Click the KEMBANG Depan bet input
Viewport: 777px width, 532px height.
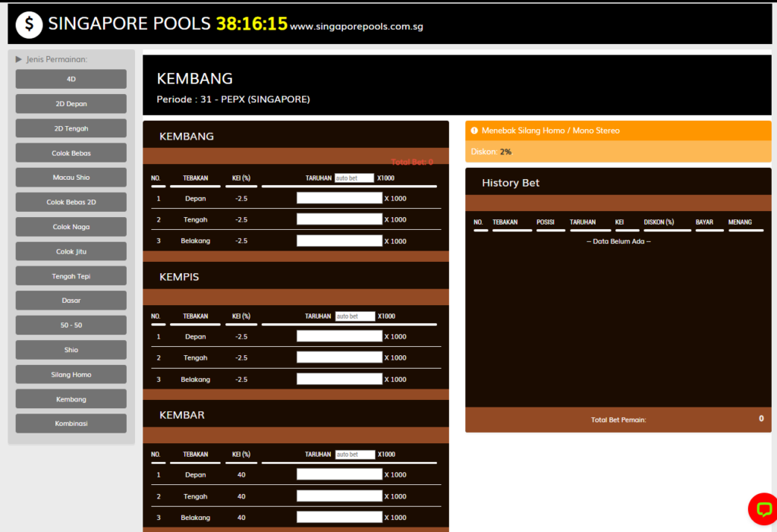coord(339,198)
